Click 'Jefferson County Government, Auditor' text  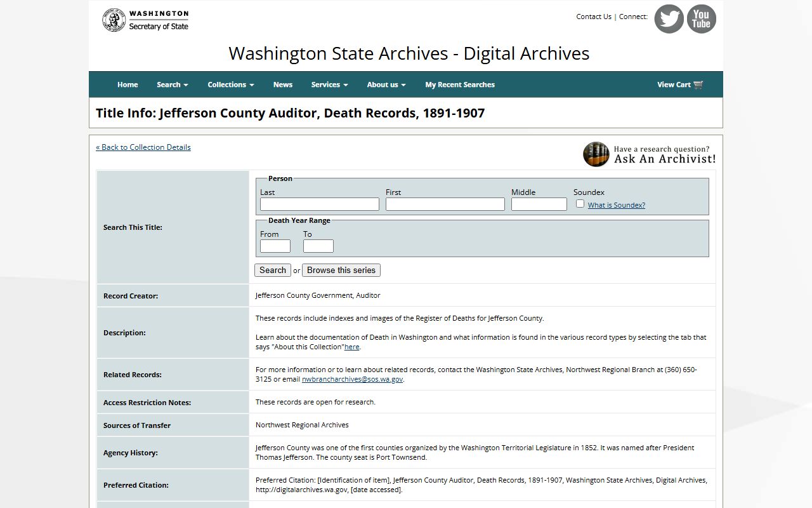tap(318, 295)
